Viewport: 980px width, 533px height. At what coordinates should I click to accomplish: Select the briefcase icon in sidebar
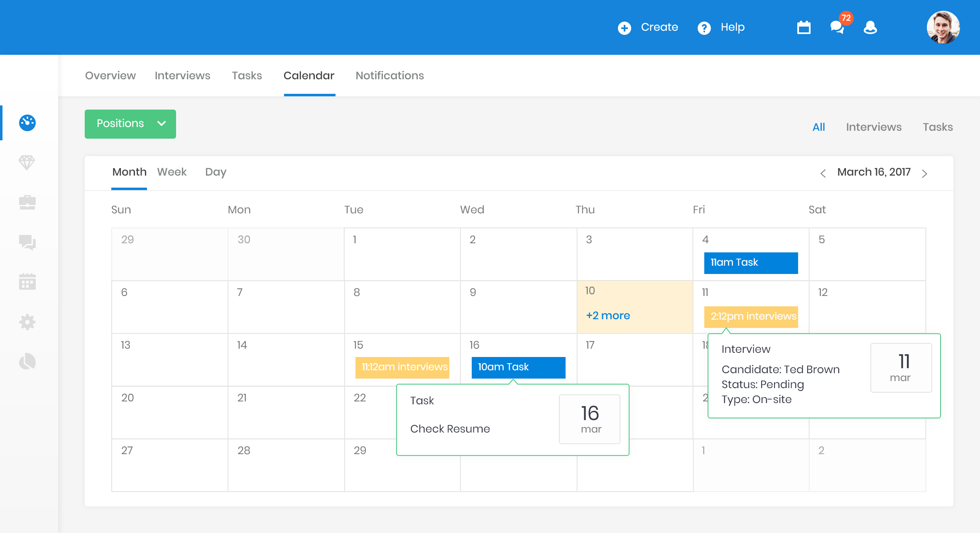tap(27, 202)
